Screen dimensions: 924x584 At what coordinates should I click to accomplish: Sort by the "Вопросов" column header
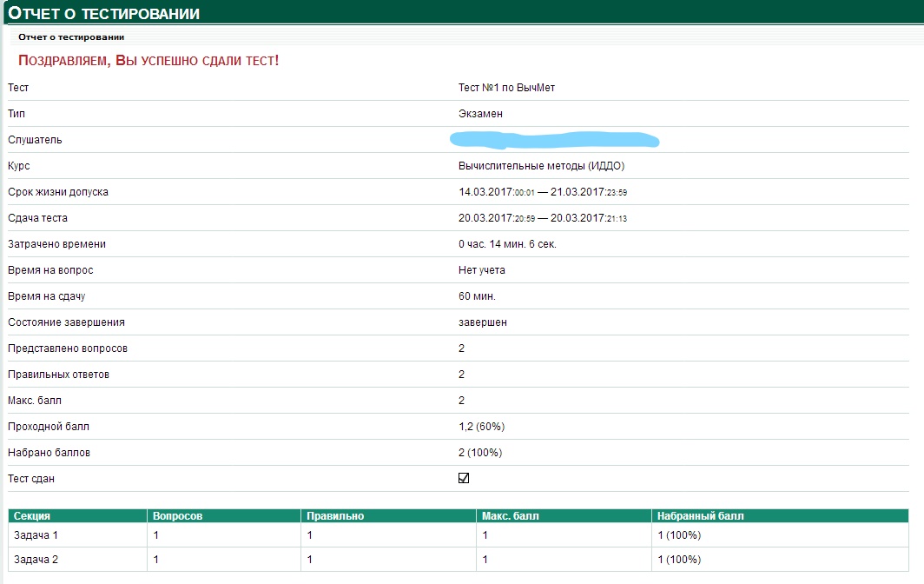pyautogui.click(x=177, y=516)
